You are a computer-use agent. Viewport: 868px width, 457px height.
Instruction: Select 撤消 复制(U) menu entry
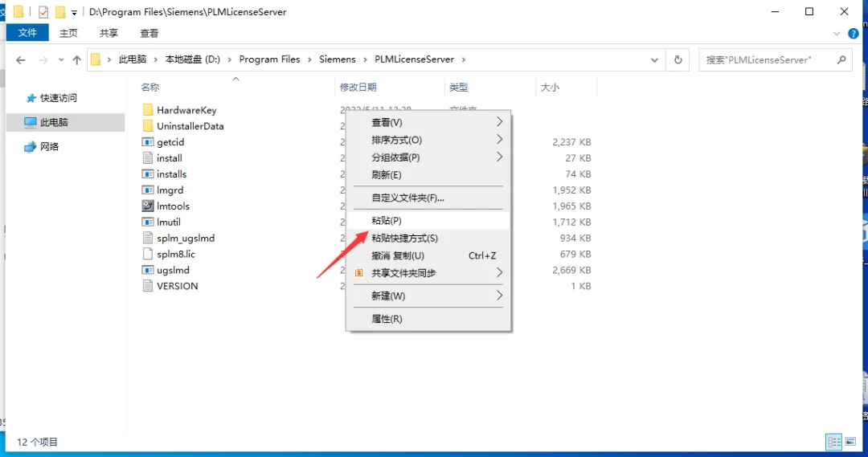[428, 255]
